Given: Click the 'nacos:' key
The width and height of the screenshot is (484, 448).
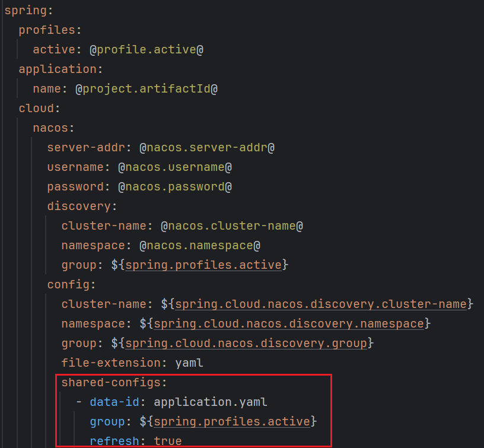Looking at the screenshot, I should point(54,128).
